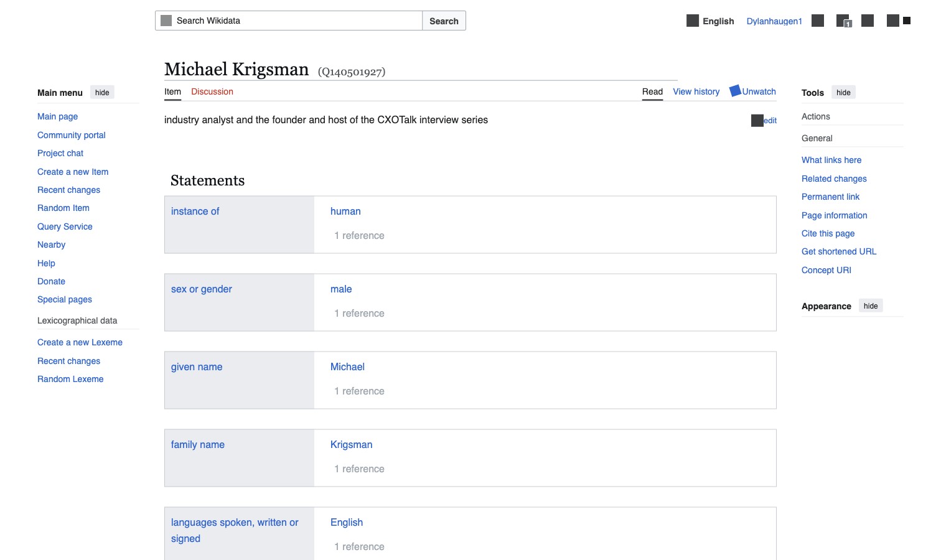Click the Michael Krigsman page title
This screenshot has width=941, height=560.
coord(236,69)
